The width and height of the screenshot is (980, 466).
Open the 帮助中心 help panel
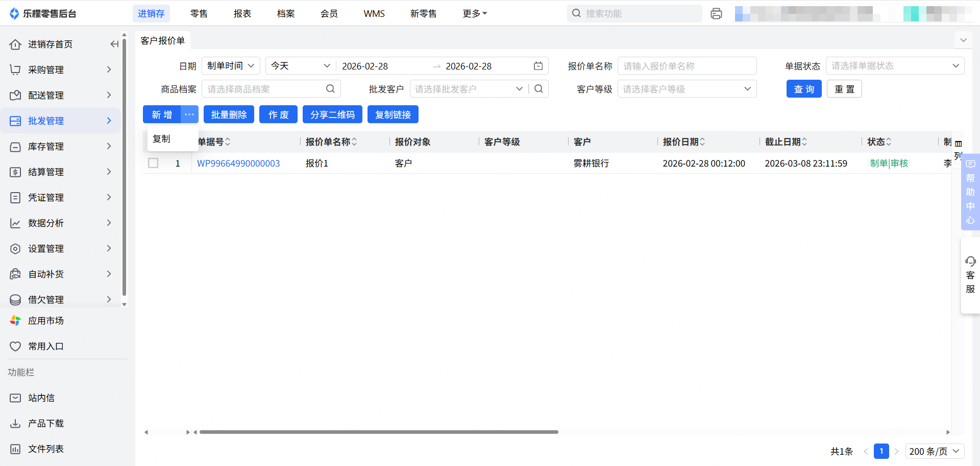pos(970,192)
